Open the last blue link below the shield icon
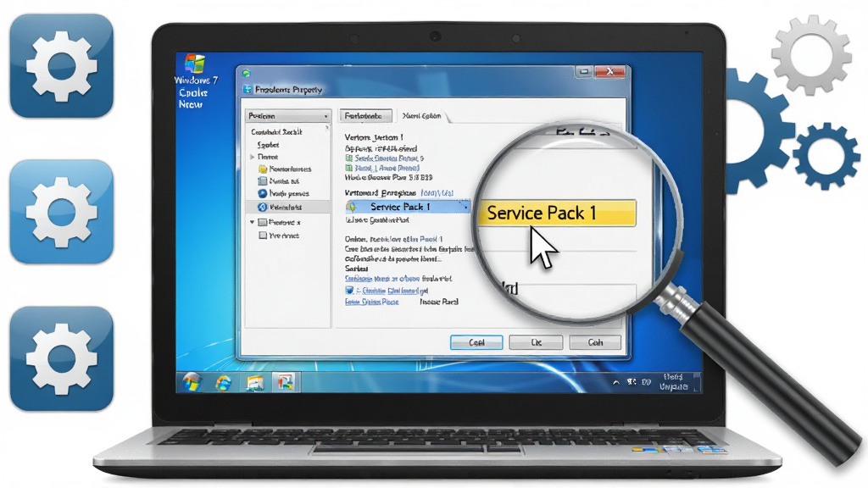 371,302
